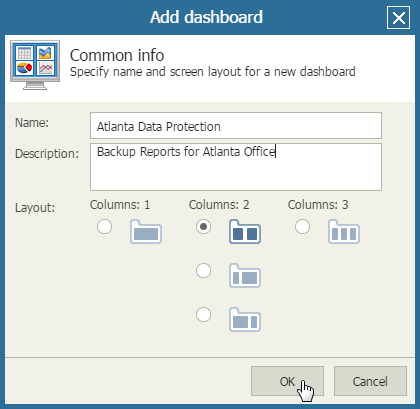Close the Add dashboard dialog
This screenshot has width=420, height=409.
(x=399, y=18)
